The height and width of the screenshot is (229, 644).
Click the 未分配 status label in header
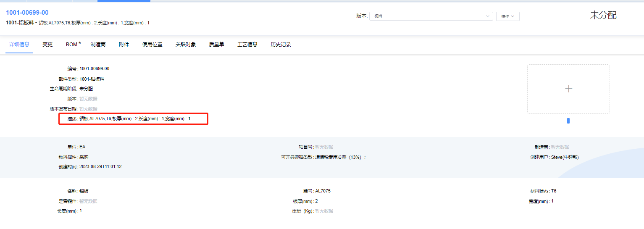[x=603, y=16]
